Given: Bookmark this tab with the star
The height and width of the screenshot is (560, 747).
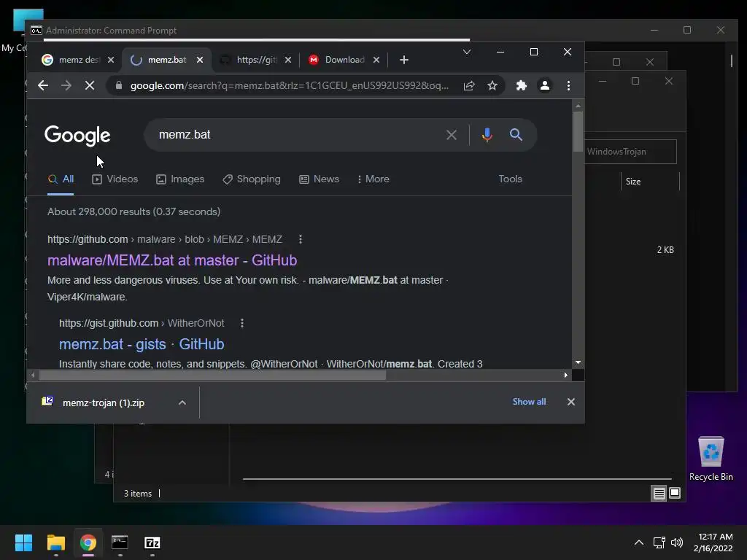Looking at the screenshot, I should tap(492, 86).
